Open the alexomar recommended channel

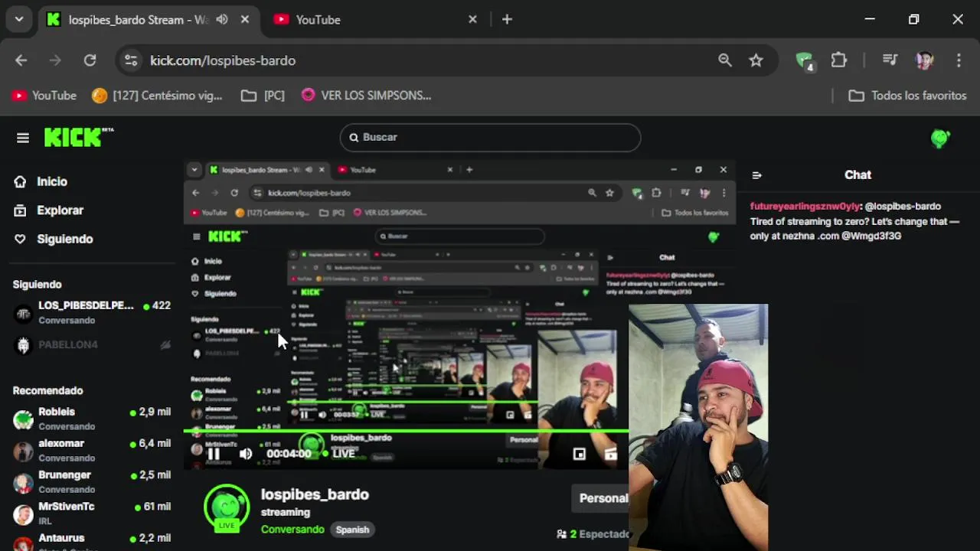point(92,450)
